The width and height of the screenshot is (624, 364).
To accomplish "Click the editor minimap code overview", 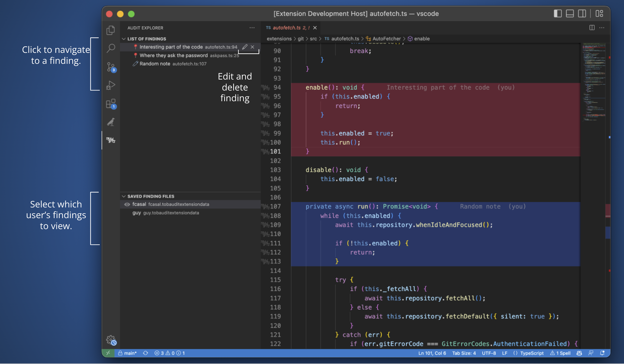I will coord(594,82).
